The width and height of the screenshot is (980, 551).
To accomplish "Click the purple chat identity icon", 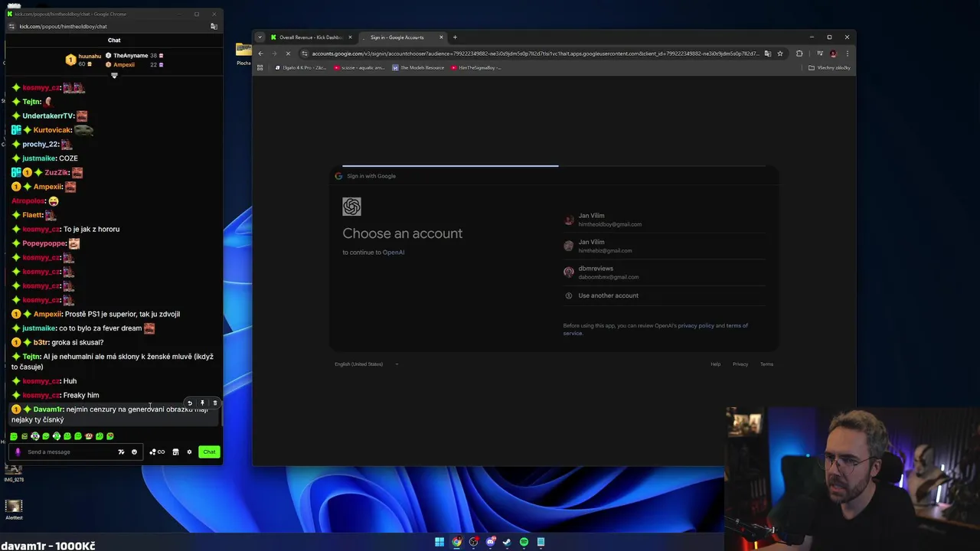I will [18, 452].
